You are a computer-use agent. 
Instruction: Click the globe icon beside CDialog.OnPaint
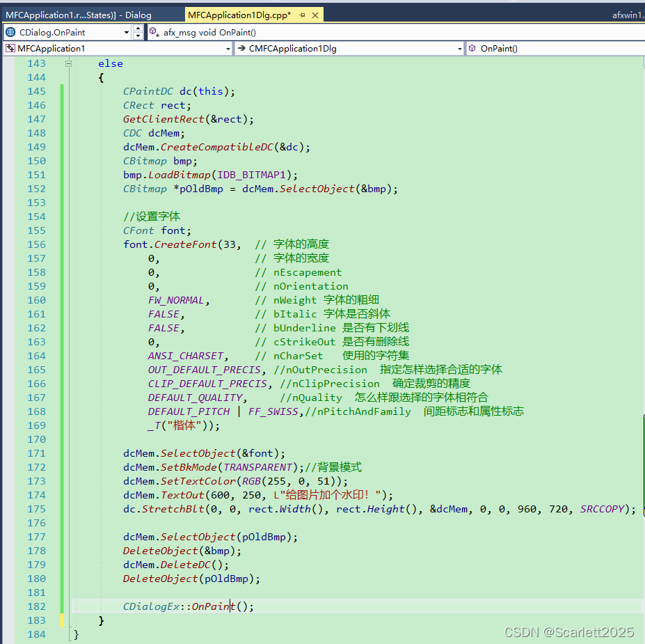point(10,32)
